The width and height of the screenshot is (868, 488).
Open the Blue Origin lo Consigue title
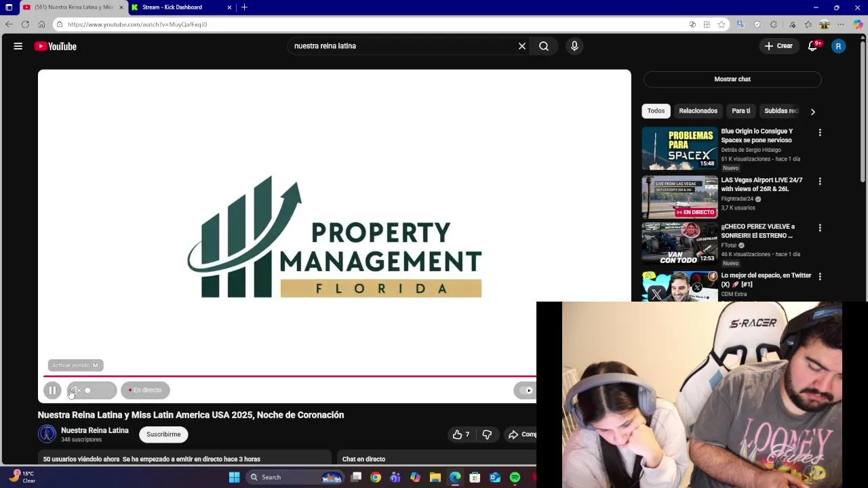click(757, 136)
